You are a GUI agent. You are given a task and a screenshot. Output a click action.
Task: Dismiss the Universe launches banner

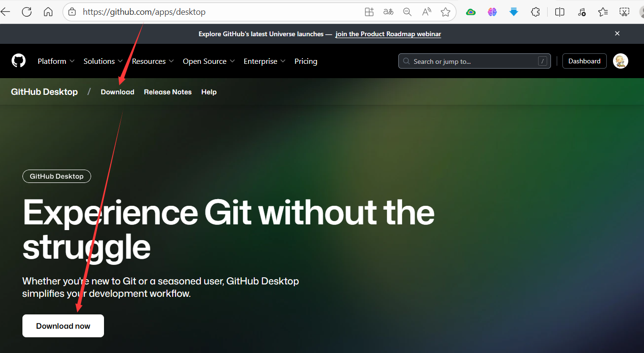tap(617, 33)
